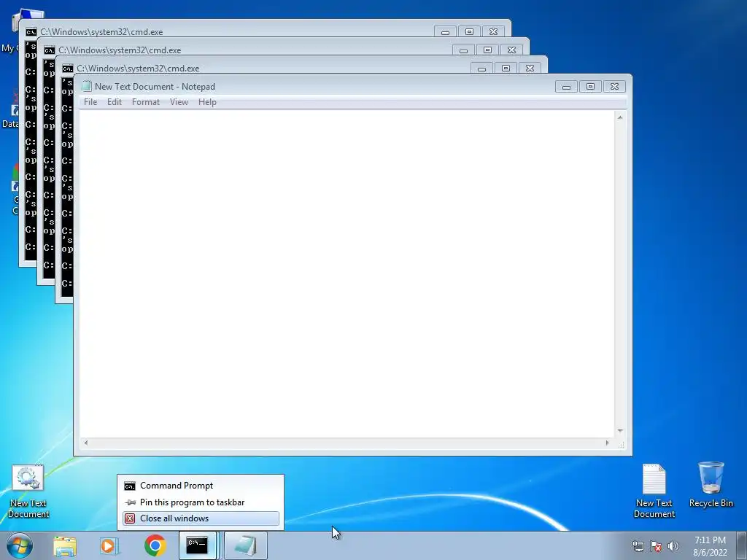Click the Notepad resize grip corner
This screenshot has height=560, width=747.
[x=621, y=444]
